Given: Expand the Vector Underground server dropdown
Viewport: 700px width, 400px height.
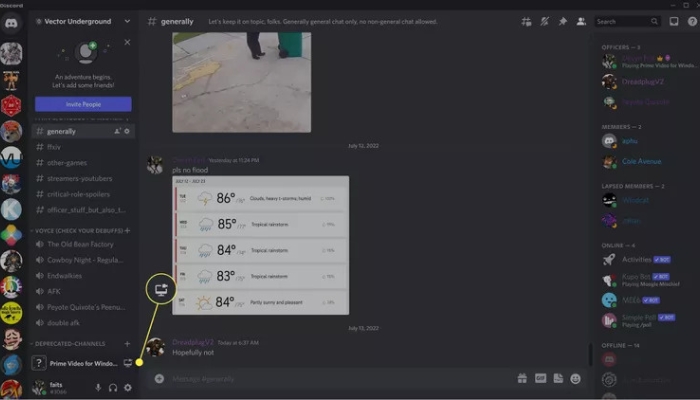Looking at the screenshot, I should (x=127, y=21).
